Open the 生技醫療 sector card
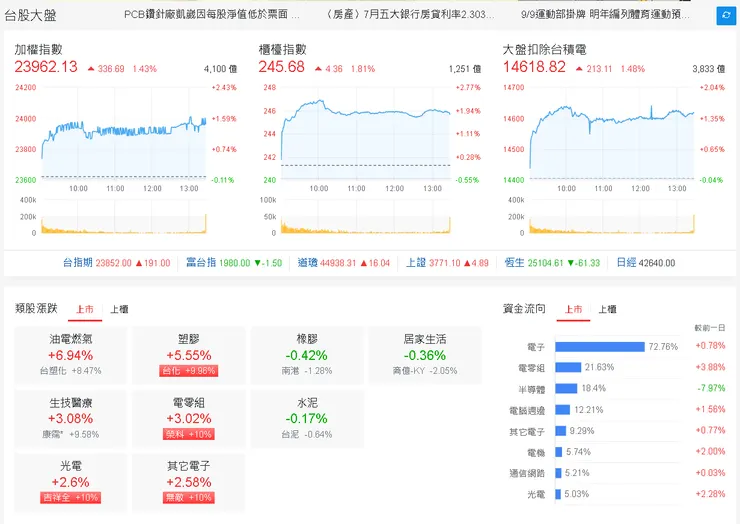The image size is (740, 524). [x=71, y=418]
